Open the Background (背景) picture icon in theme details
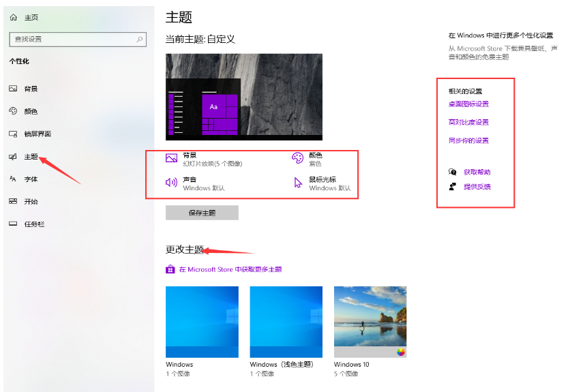Image resolution: width=570 pixels, height=392 pixels. point(172,158)
